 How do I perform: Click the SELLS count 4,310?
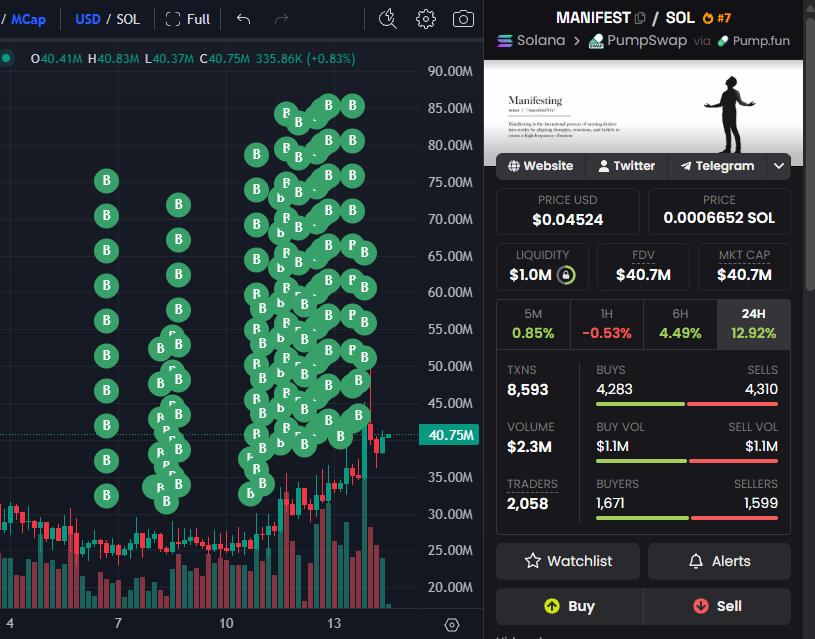pos(761,389)
